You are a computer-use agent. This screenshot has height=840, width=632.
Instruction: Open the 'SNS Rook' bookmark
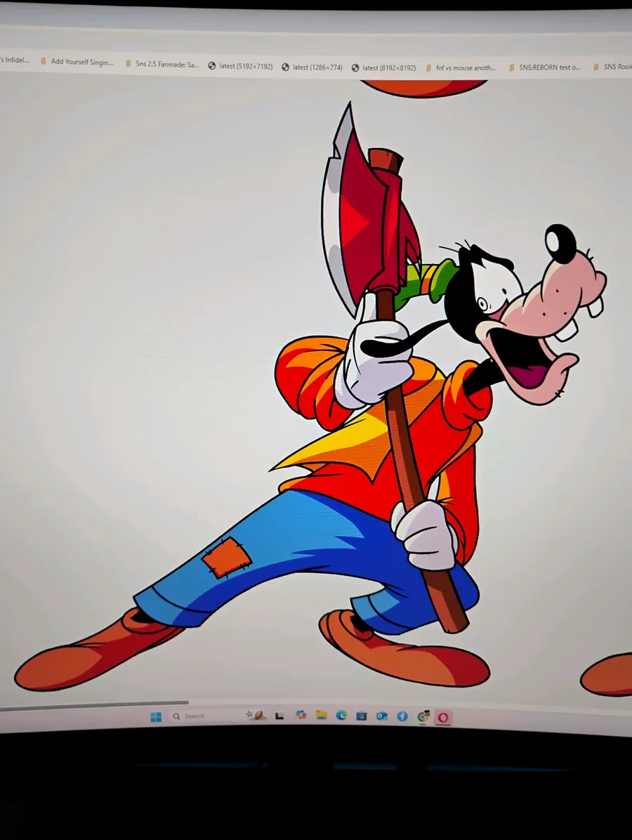(x=612, y=67)
